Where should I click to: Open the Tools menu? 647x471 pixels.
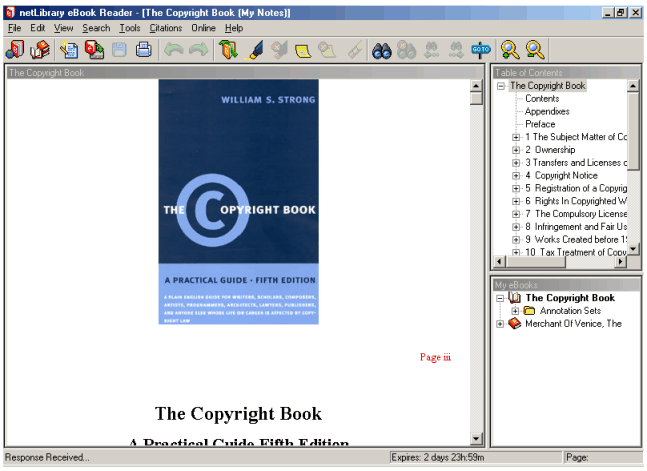[130, 28]
